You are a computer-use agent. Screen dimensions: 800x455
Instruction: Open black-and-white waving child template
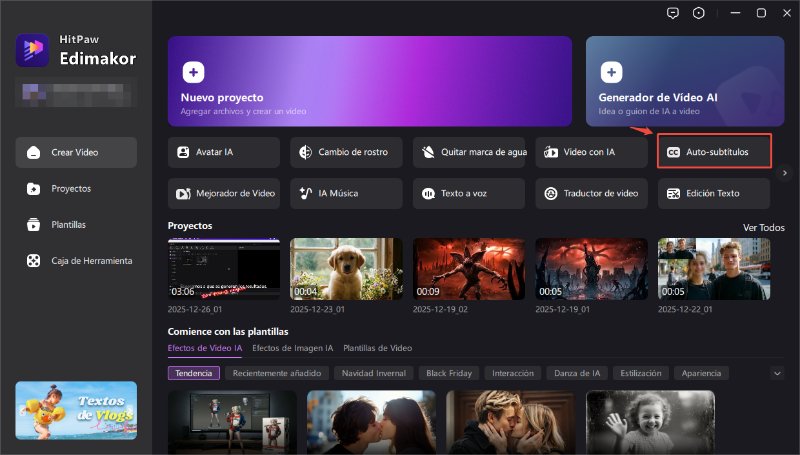651,422
